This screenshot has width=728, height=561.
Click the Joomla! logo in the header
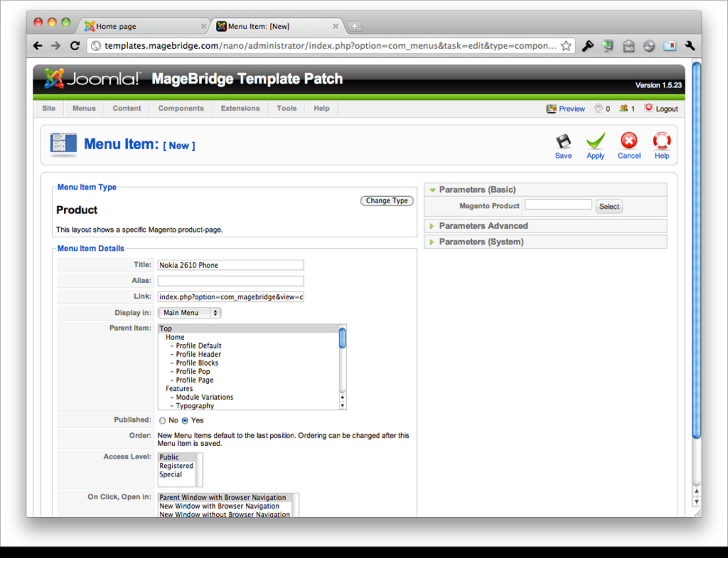[93, 78]
